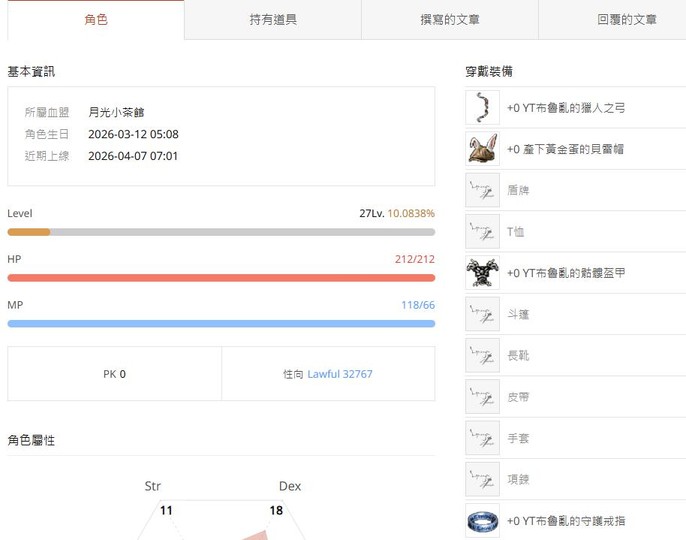This screenshot has width=686, height=540.
Task: Open the 持有道具 tab
Action: point(273,19)
